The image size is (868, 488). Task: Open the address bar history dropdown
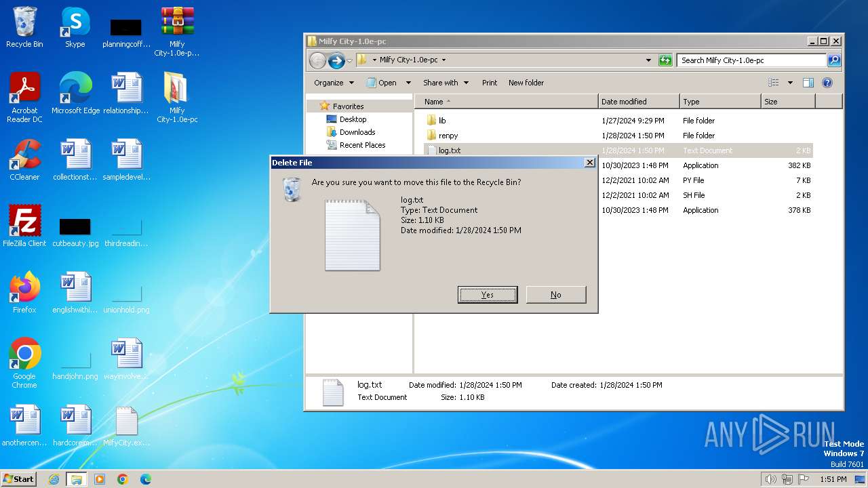pyautogui.click(x=649, y=60)
